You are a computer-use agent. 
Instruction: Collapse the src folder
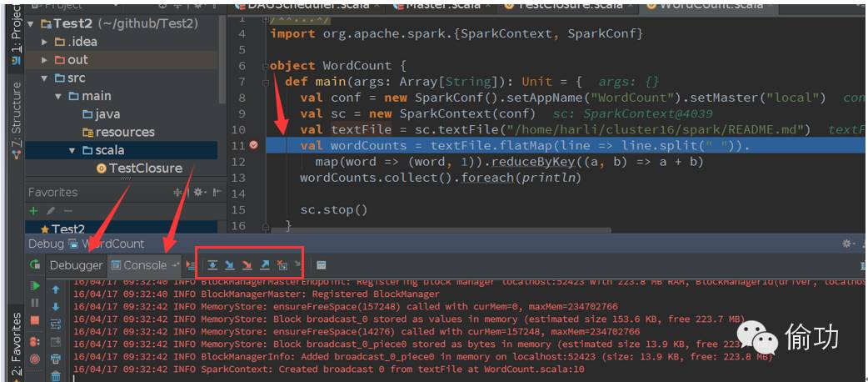point(45,78)
